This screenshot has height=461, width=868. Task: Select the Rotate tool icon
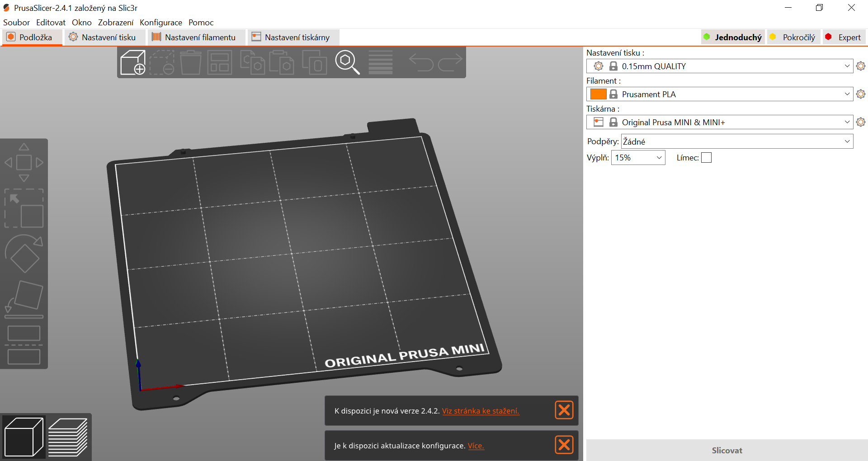(x=24, y=254)
